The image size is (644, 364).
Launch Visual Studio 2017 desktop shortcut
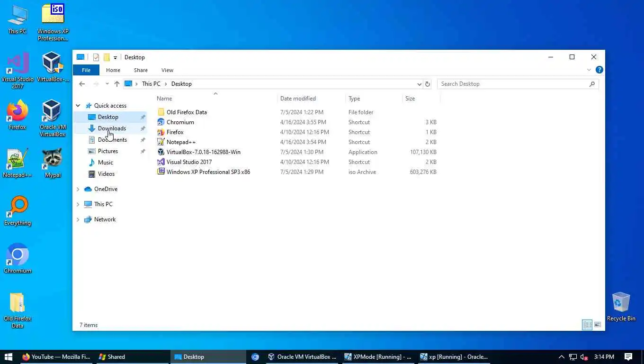point(18,71)
